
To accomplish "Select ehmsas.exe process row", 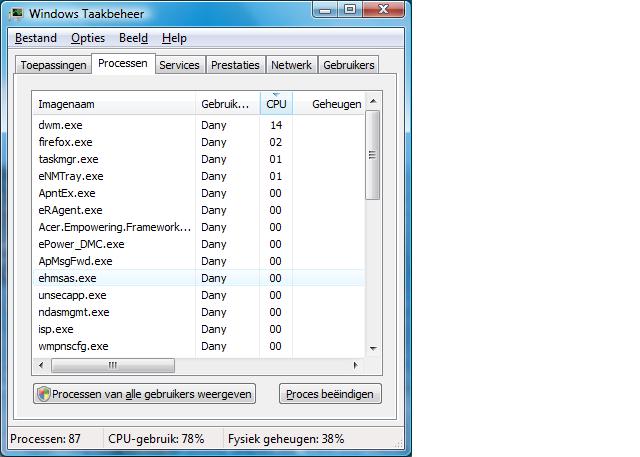I will [198, 278].
